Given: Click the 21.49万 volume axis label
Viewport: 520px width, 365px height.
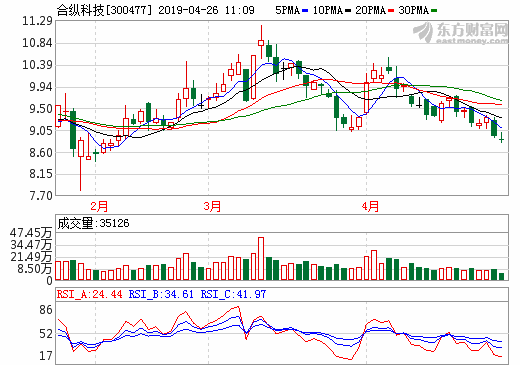Looking at the screenshot, I should [31, 257].
